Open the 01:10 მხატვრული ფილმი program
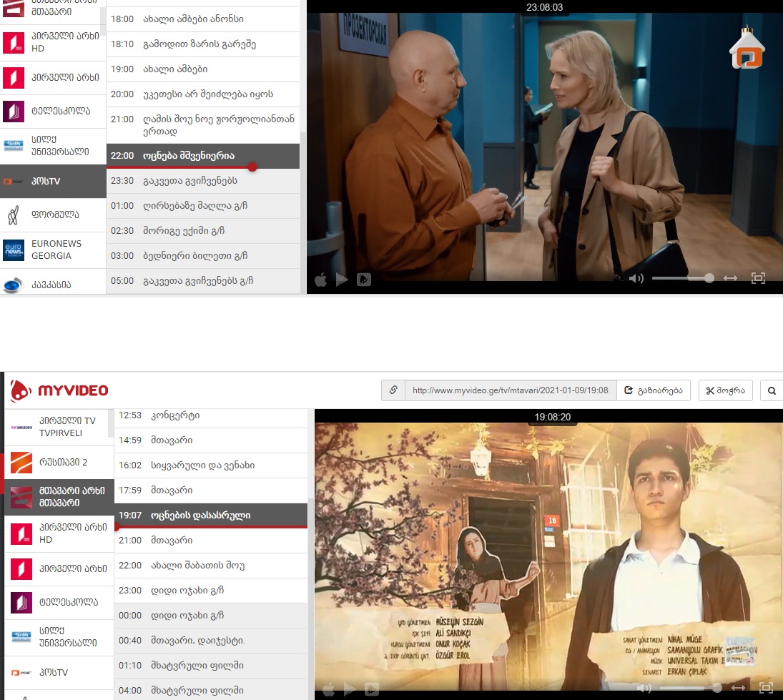This screenshot has width=783, height=700. [211, 666]
